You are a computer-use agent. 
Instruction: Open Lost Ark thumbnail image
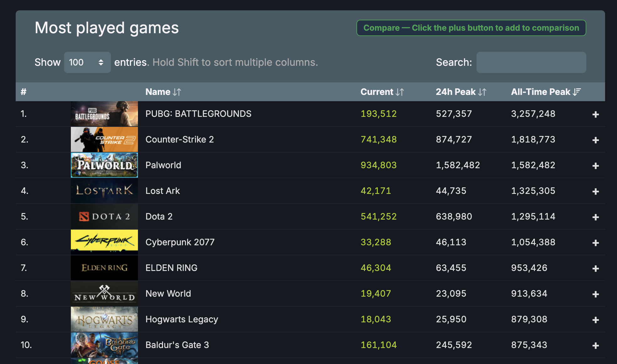tap(104, 191)
